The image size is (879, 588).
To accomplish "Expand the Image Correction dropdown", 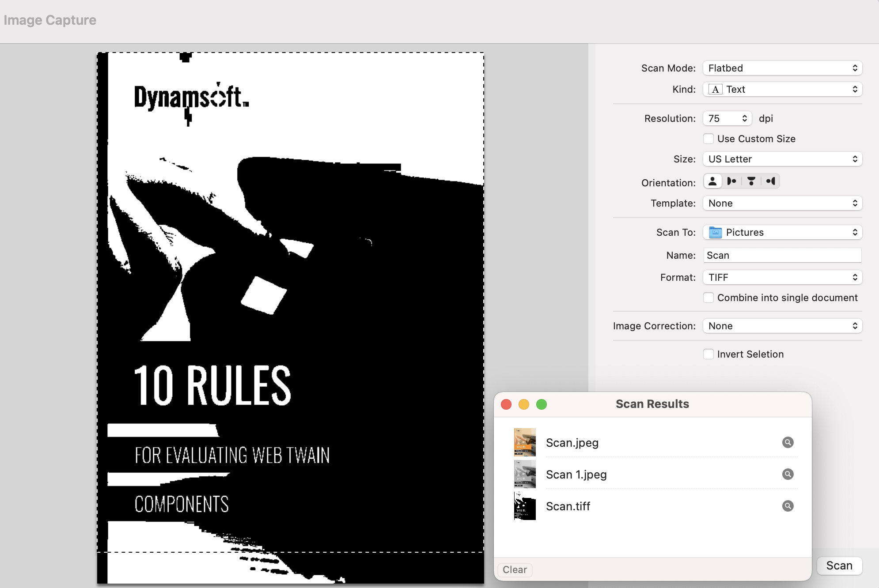I will (x=782, y=326).
